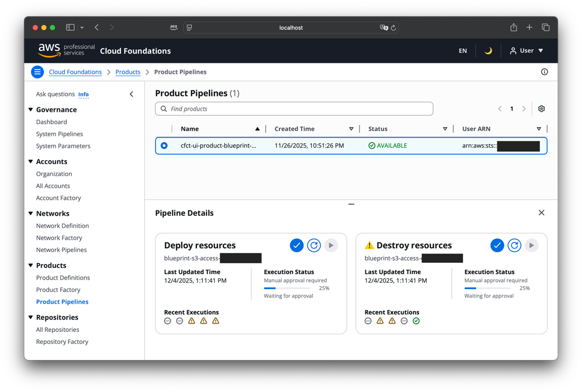Refresh the Destroy resources pipeline
Image resolution: width=582 pixels, height=392 pixels.
click(x=514, y=245)
